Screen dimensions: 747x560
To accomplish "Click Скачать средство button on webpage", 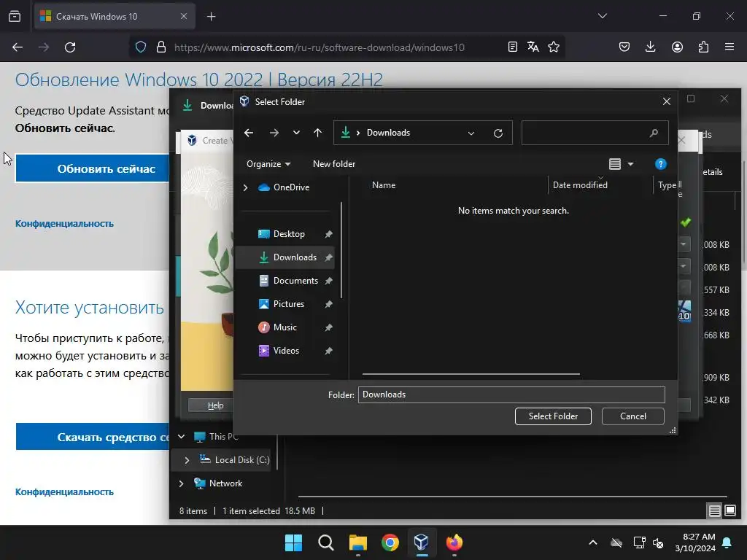I will pos(93,437).
